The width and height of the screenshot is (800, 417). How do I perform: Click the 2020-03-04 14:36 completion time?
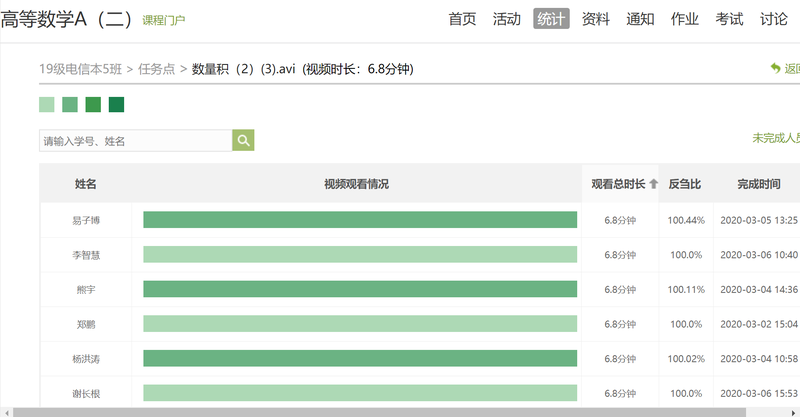point(759,290)
